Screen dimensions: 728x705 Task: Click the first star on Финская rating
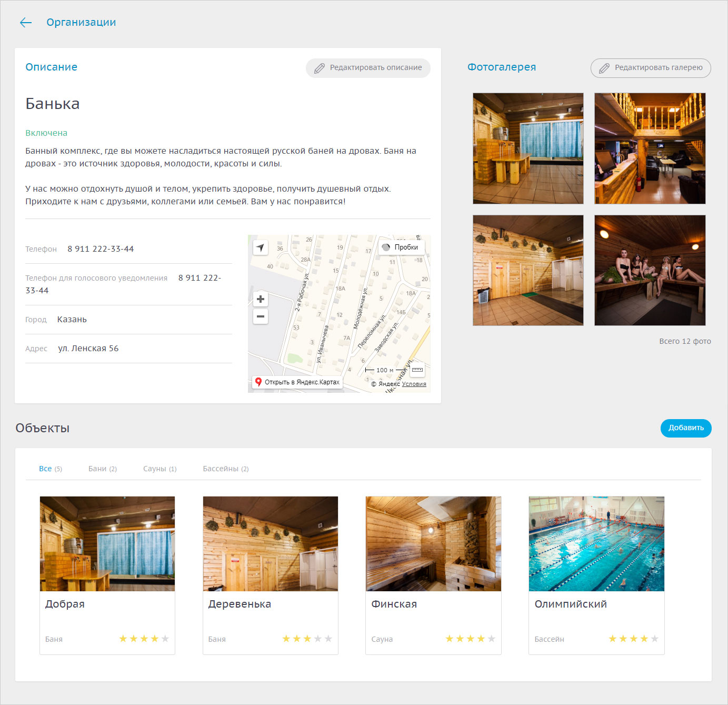(450, 639)
